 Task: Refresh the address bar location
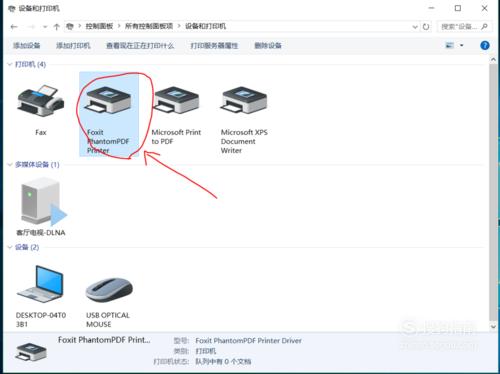pos(426,27)
